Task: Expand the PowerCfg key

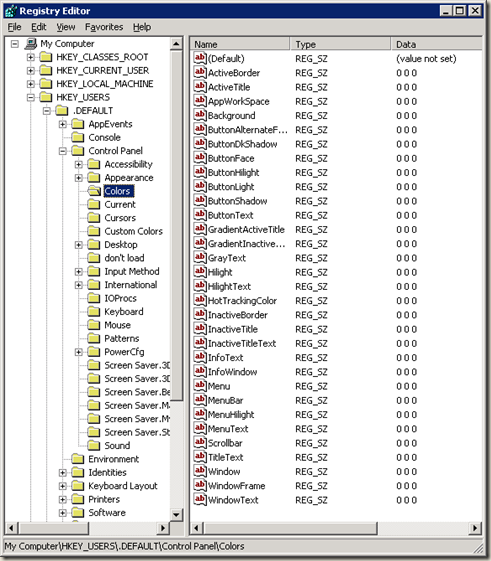Action: [79, 352]
